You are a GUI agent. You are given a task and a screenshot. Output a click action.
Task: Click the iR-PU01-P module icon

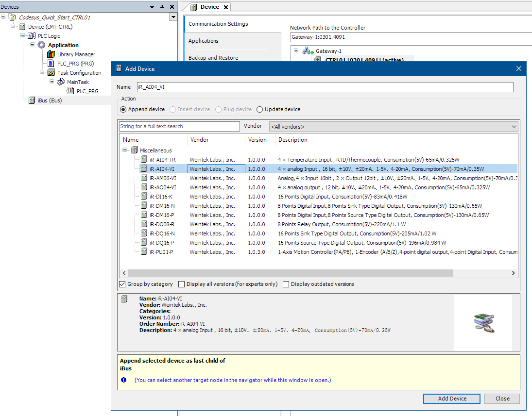(144, 251)
